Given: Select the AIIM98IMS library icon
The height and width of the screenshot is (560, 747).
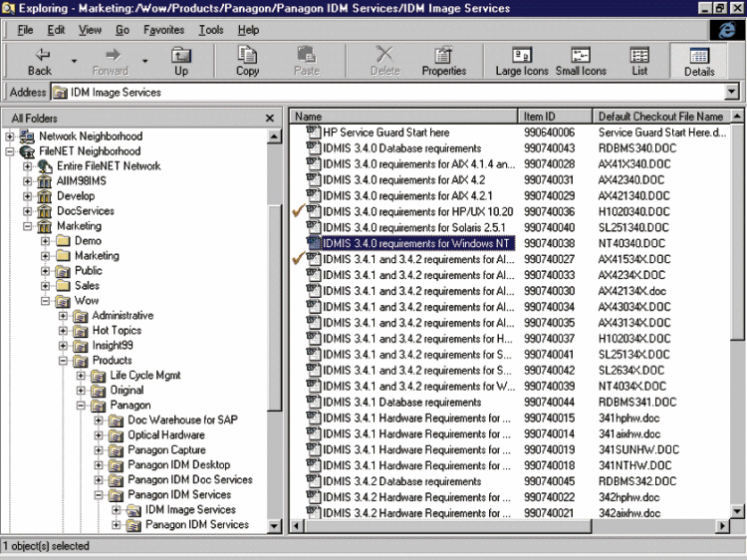Looking at the screenshot, I should (45, 181).
